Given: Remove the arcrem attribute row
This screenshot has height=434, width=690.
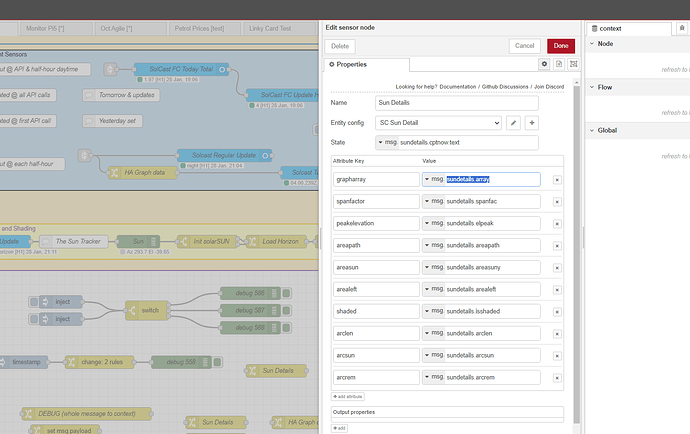Looking at the screenshot, I should click(557, 377).
